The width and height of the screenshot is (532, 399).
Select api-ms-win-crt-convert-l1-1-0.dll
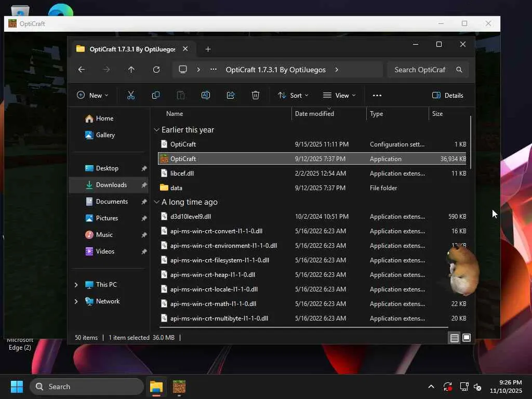tap(312, 231)
